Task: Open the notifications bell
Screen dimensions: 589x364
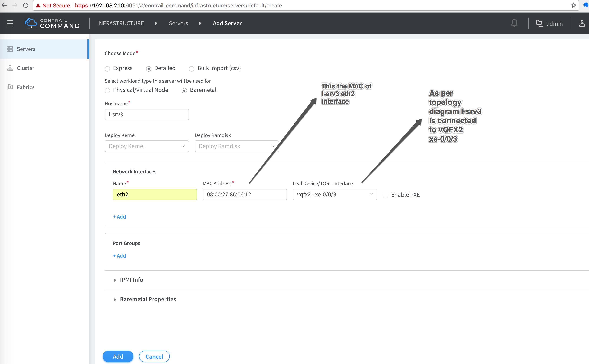Action: click(514, 23)
